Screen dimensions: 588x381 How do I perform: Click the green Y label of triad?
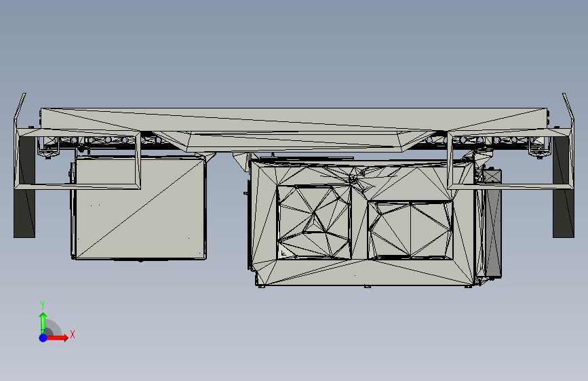[43, 305]
